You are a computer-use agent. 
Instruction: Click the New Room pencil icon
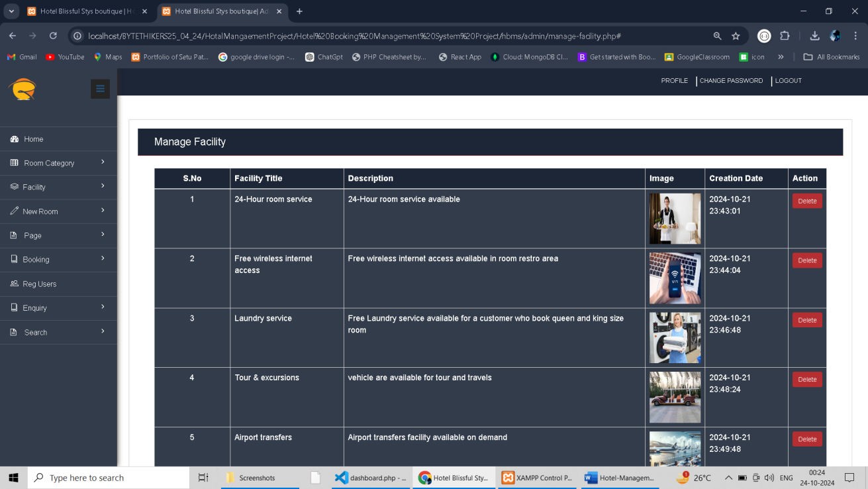click(x=14, y=211)
